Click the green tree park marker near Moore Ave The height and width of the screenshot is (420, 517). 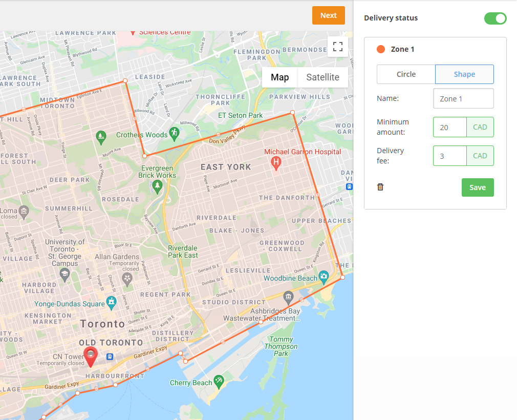101,138
